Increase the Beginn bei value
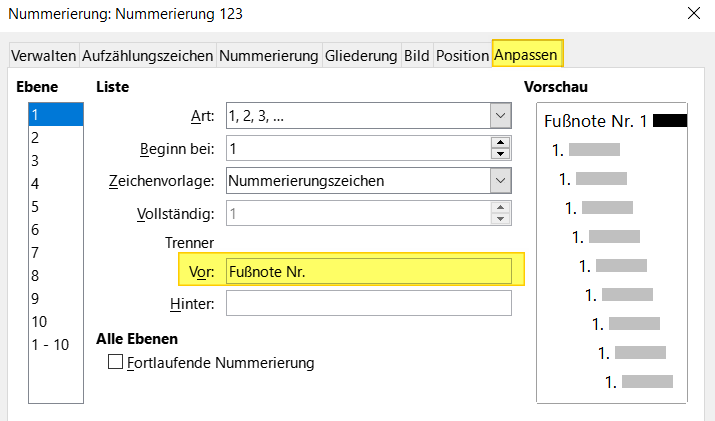715x421 pixels. click(x=500, y=142)
